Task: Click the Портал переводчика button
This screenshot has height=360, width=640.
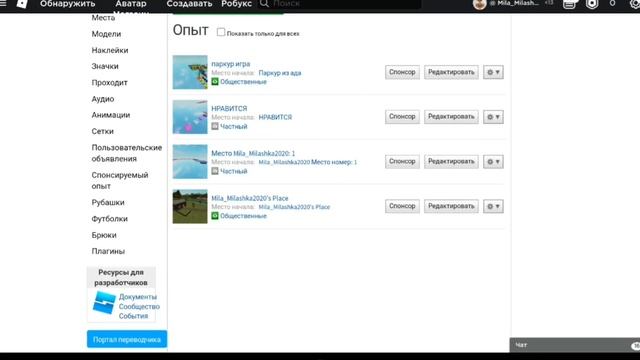Action: pyautogui.click(x=127, y=339)
